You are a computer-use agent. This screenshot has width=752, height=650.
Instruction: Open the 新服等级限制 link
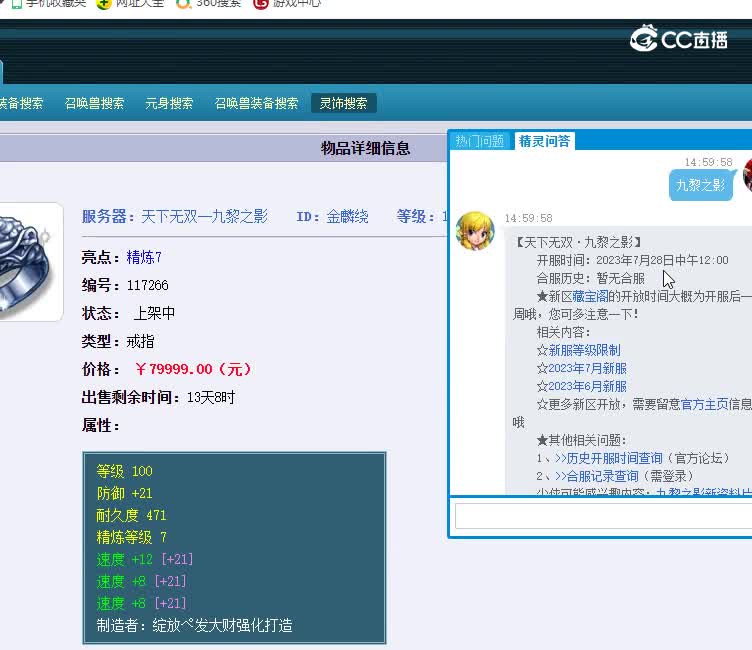coord(584,350)
